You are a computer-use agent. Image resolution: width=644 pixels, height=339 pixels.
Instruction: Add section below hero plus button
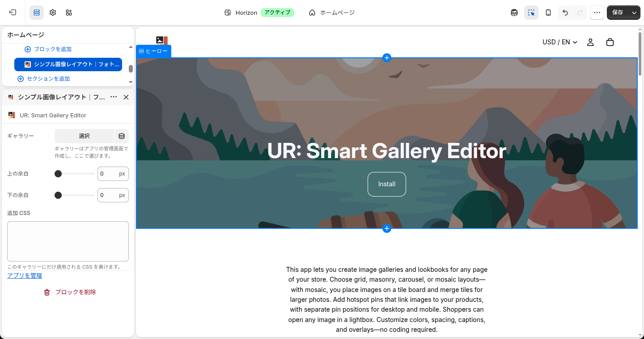387,229
